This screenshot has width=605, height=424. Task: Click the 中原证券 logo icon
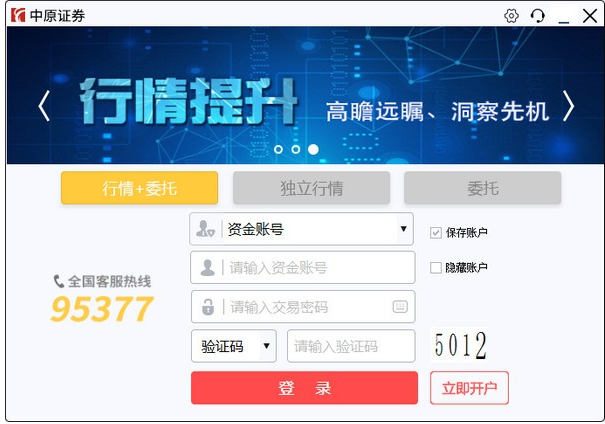18,15
